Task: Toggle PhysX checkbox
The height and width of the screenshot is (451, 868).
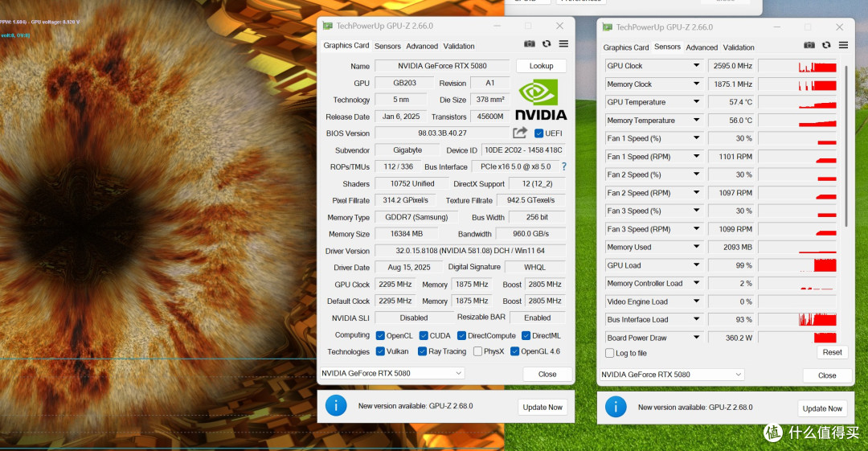Action: 477,351
